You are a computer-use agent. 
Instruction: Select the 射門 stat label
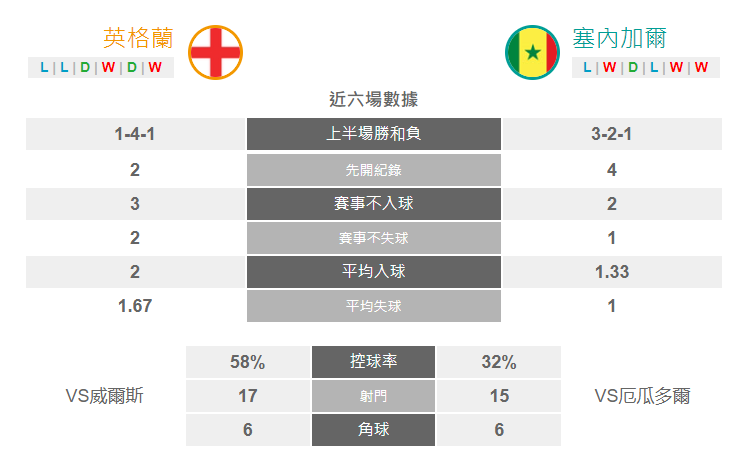(373, 396)
